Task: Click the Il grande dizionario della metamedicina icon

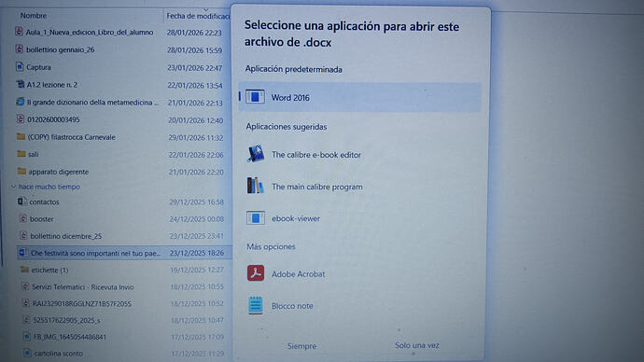Action: [x=21, y=102]
